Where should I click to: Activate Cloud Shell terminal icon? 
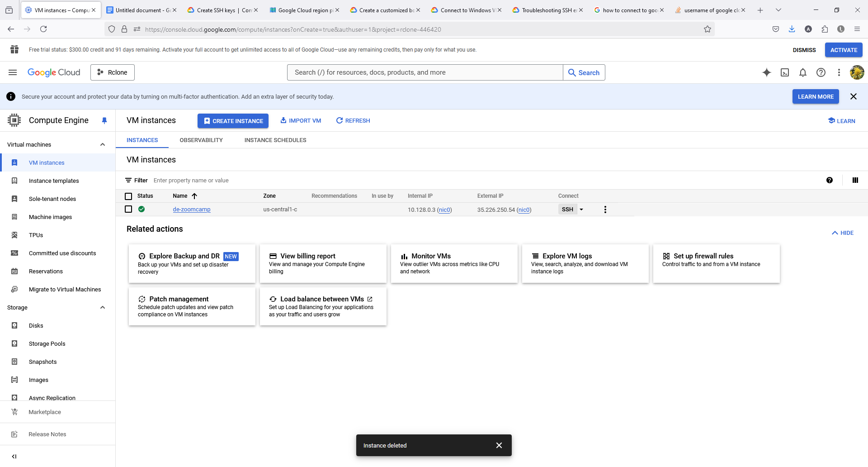[x=785, y=72]
